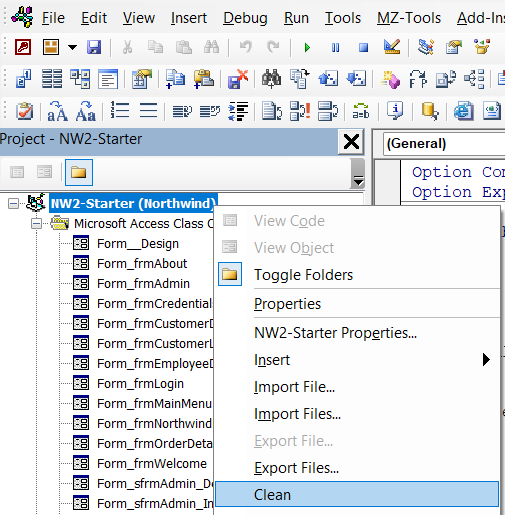Select Form_frmAdmin in project tree
Viewport: 505px width, 515px height.
coord(143,284)
